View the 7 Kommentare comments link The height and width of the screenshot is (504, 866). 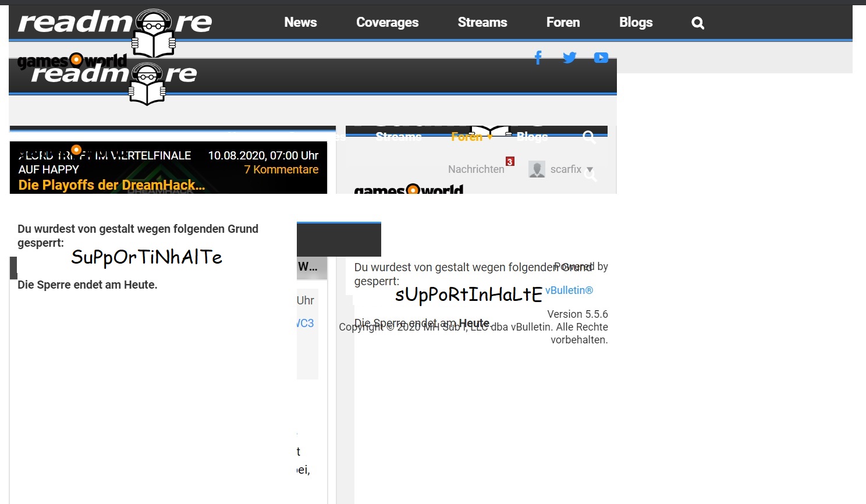click(x=281, y=169)
